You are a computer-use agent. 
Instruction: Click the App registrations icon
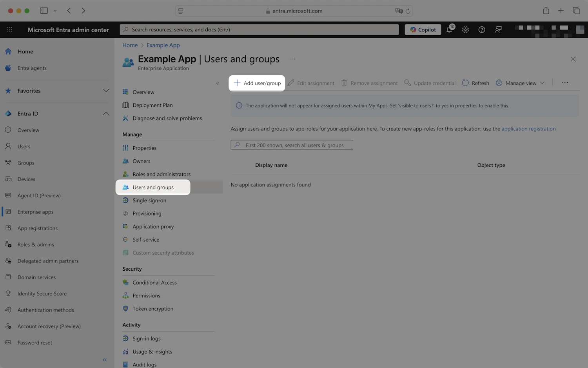click(x=8, y=228)
